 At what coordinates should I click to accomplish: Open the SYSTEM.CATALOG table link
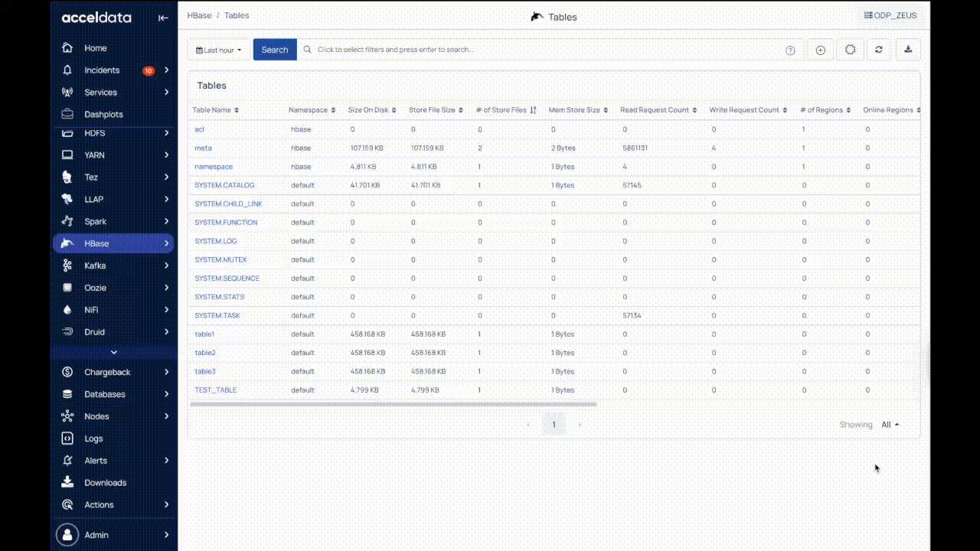(224, 185)
